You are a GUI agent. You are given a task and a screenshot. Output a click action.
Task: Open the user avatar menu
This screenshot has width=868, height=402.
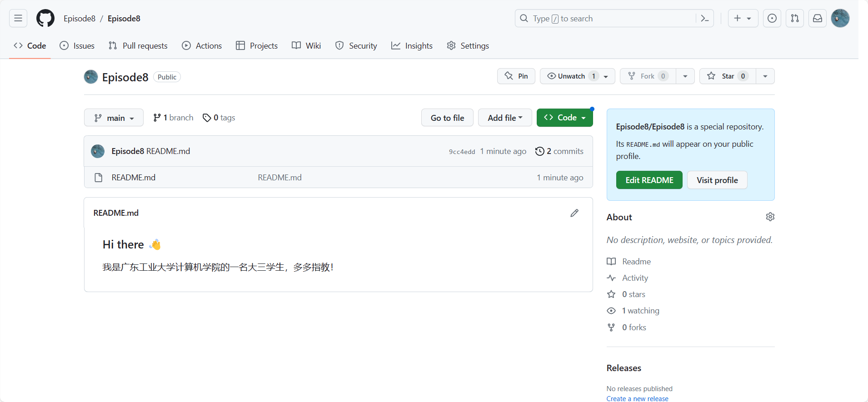point(840,18)
